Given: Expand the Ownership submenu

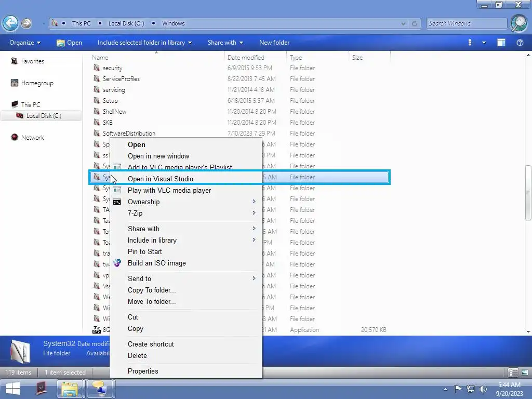Looking at the screenshot, I should (186, 202).
